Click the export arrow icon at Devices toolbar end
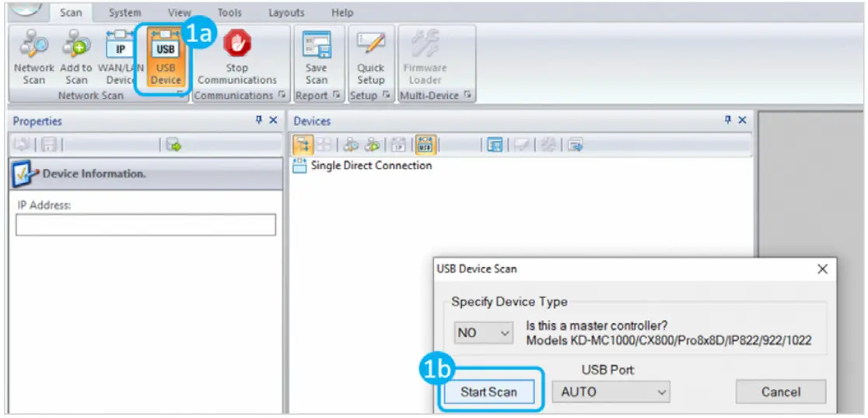Viewport: 868px width, 418px height. point(575,146)
